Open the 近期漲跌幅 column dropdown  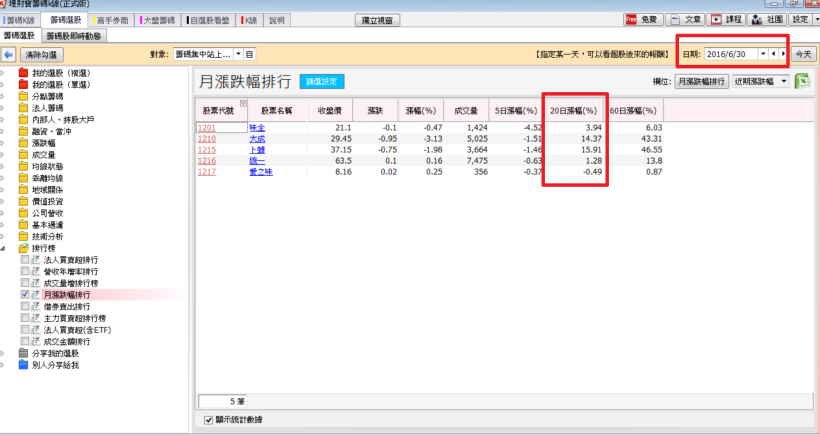click(x=783, y=81)
